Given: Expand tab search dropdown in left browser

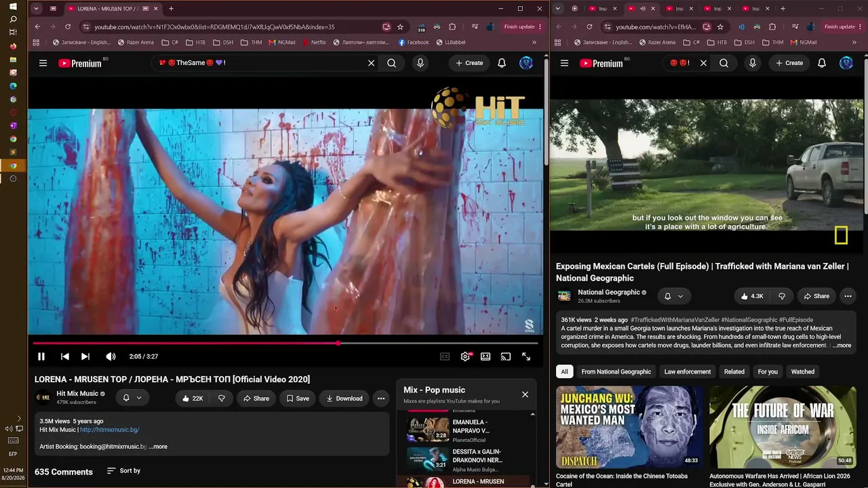Looking at the screenshot, I should pos(36,9).
